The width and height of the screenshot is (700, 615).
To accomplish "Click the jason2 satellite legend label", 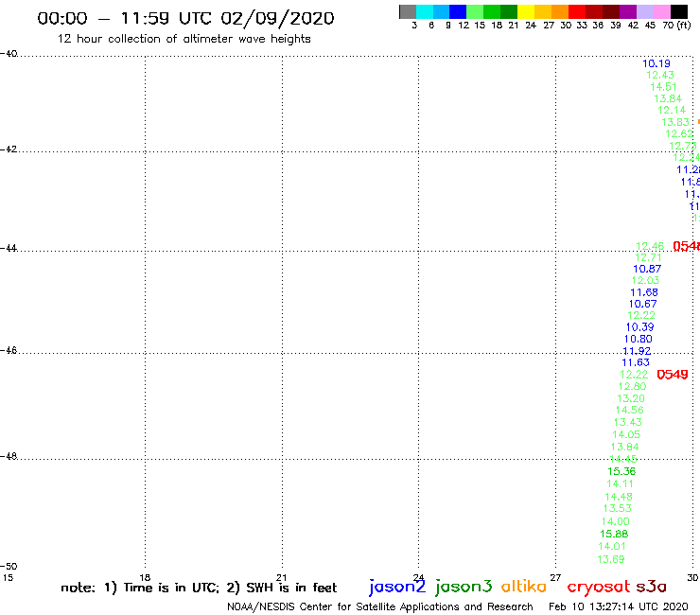I will [397, 587].
